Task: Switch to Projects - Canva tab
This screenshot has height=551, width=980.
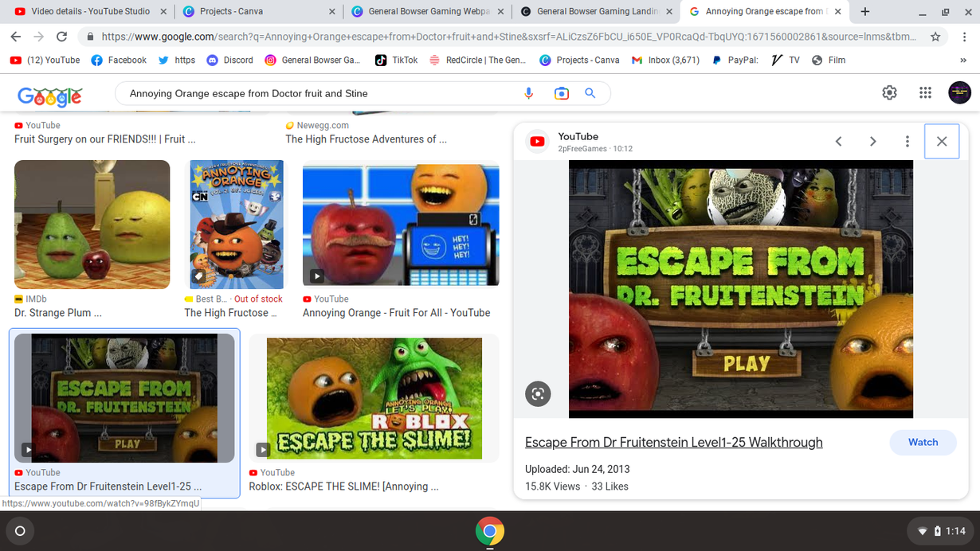Action: pos(256,12)
